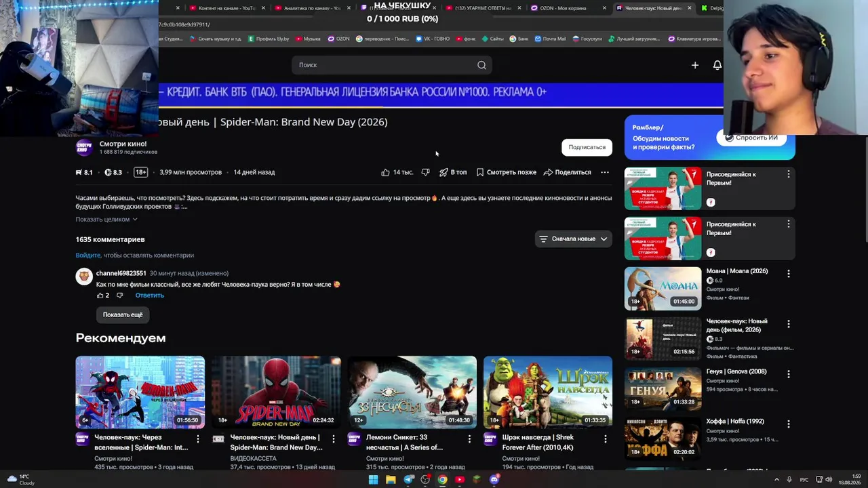Click "1635 комментариев" comments heading
The image size is (868, 488).
[x=110, y=239]
